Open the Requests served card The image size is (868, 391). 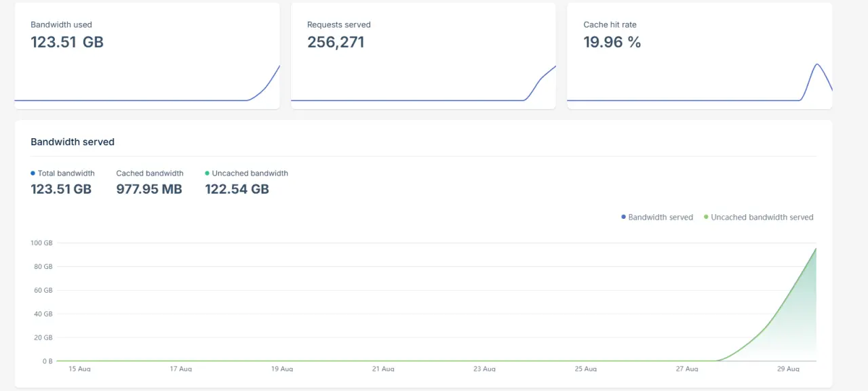click(x=423, y=56)
